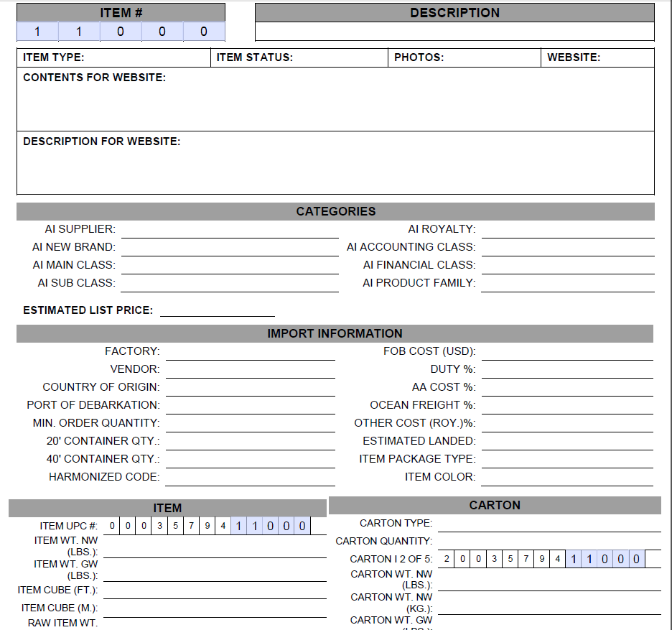The width and height of the screenshot is (672, 630).
Task: Focus the Duty % field
Action: (567, 370)
